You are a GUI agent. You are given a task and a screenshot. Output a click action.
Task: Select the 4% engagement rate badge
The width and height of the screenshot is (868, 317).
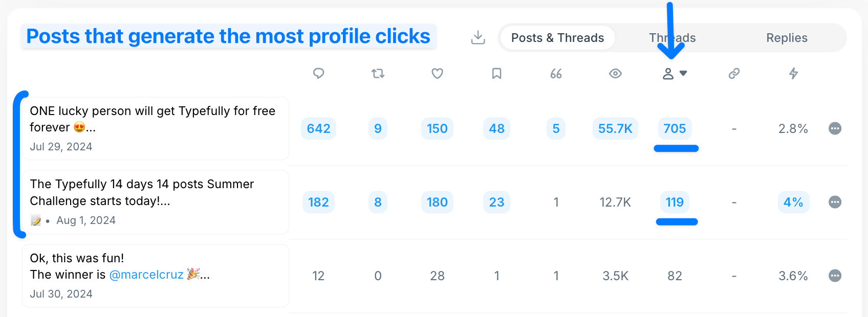[x=793, y=202]
